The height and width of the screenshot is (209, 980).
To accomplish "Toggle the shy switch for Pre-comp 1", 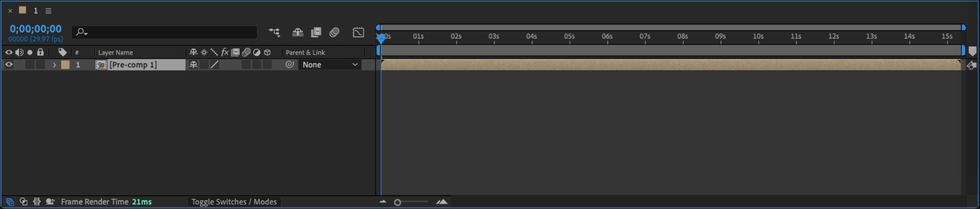I will [193, 64].
